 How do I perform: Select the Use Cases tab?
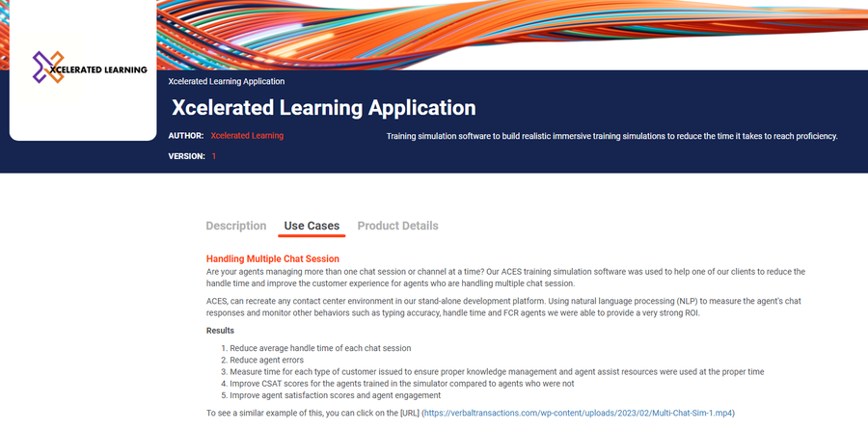[312, 226]
